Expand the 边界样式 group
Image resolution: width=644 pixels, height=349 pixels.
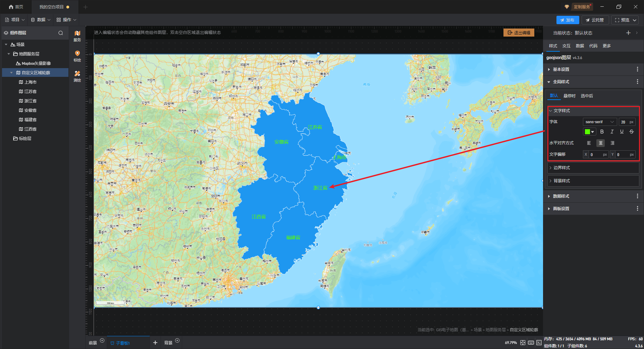click(x=550, y=168)
